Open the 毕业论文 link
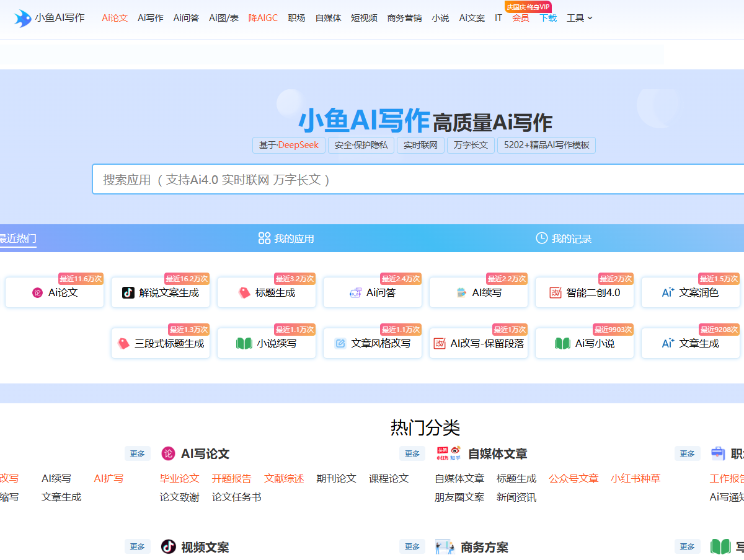 [179, 478]
